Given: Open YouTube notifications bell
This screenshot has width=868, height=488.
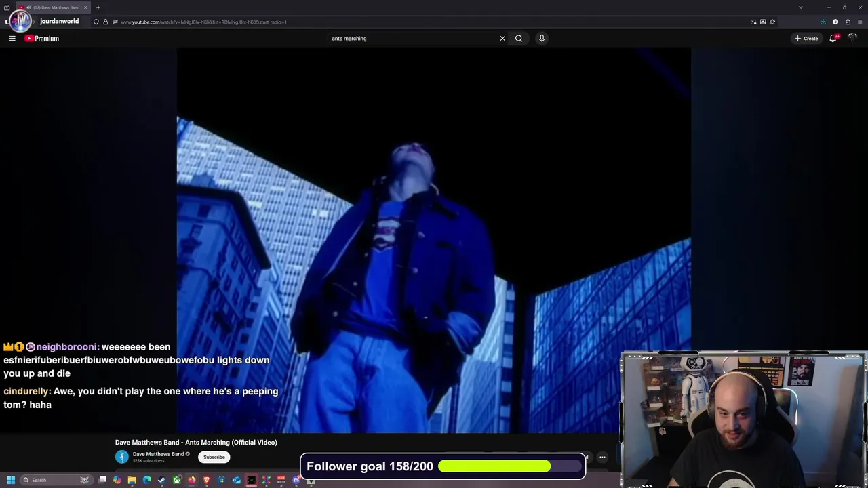Looking at the screenshot, I should [833, 39].
